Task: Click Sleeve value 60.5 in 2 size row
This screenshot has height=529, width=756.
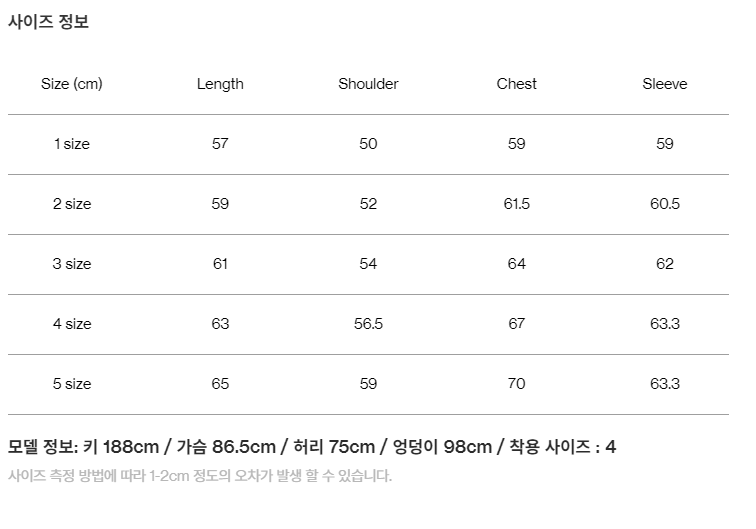Action: pos(665,204)
